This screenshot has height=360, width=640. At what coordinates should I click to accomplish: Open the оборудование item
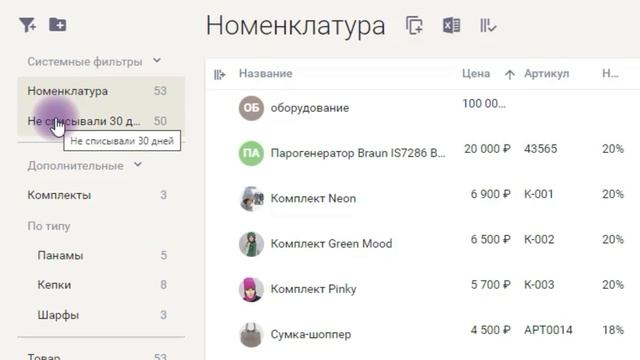pyautogui.click(x=310, y=108)
